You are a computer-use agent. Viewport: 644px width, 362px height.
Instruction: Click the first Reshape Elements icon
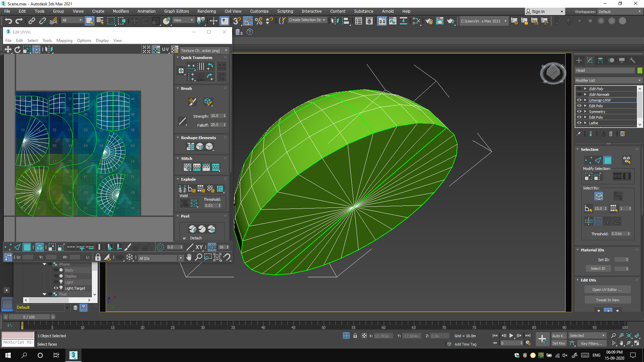click(191, 146)
